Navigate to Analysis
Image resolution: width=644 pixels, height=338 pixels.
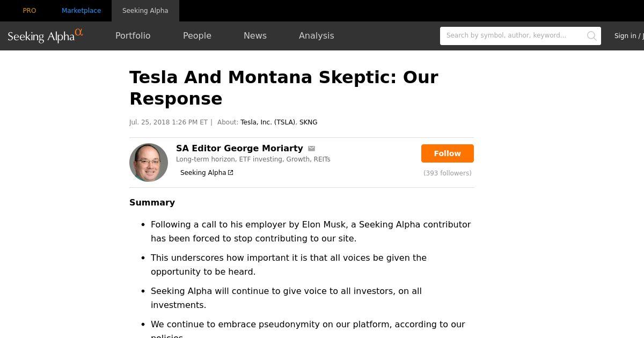point(316,36)
